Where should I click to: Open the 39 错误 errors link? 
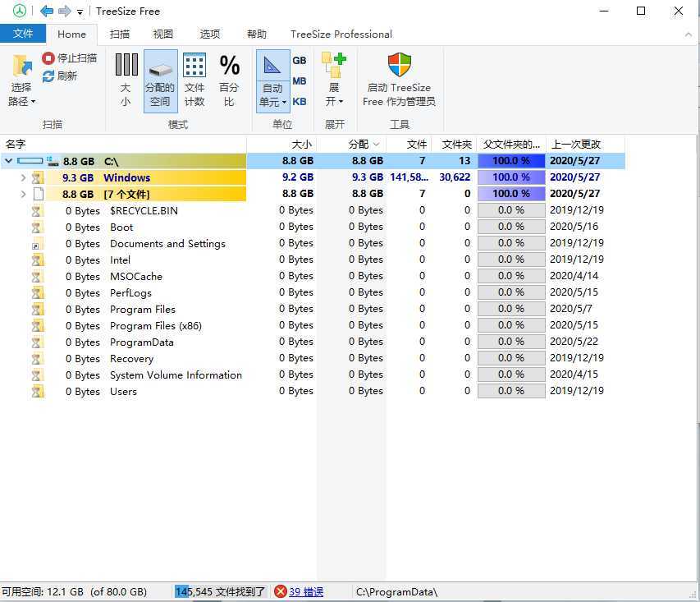point(306,591)
